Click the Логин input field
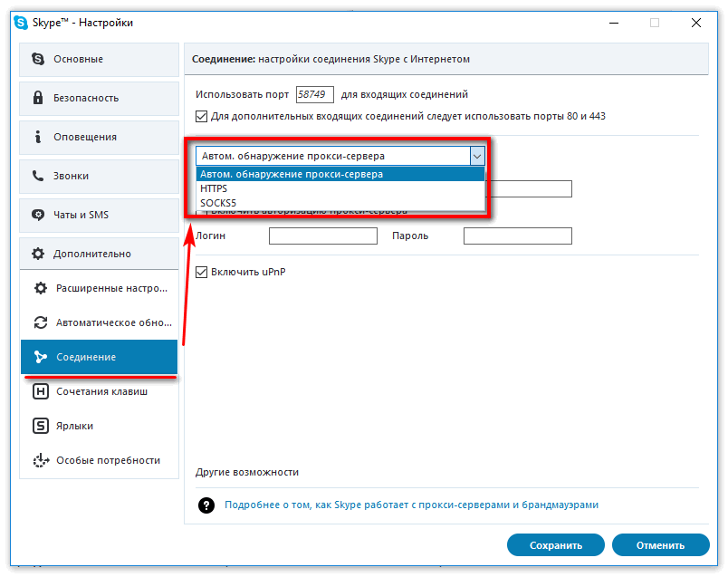The height and width of the screenshot is (577, 728). click(x=323, y=236)
